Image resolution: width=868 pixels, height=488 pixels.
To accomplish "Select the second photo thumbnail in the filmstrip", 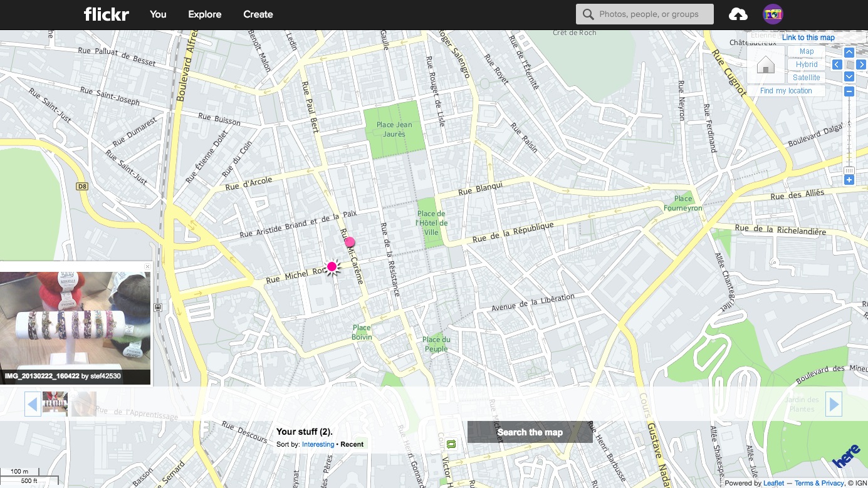I will (83, 403).
